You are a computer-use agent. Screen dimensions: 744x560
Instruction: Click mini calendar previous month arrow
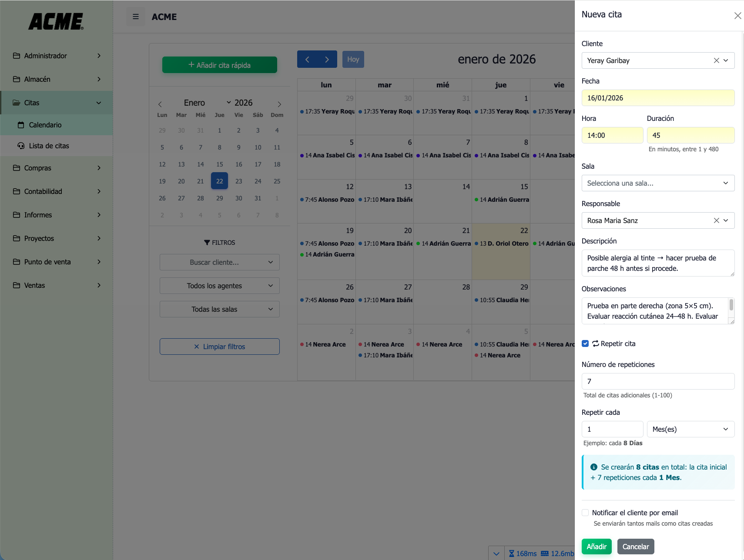160,104
